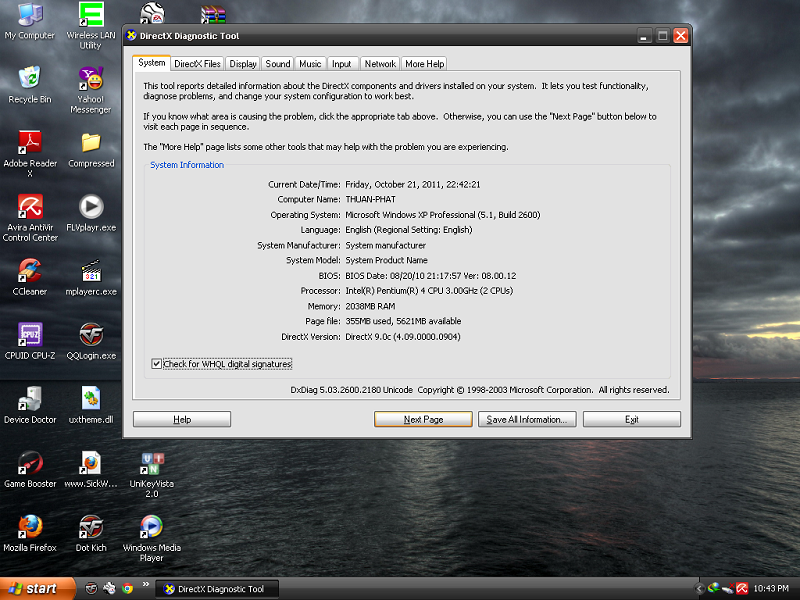This screenshot has height=600, width=800.
Task: Toggle Check for WHQL digital signatures checkbox
Action: (x=157, y=364)
